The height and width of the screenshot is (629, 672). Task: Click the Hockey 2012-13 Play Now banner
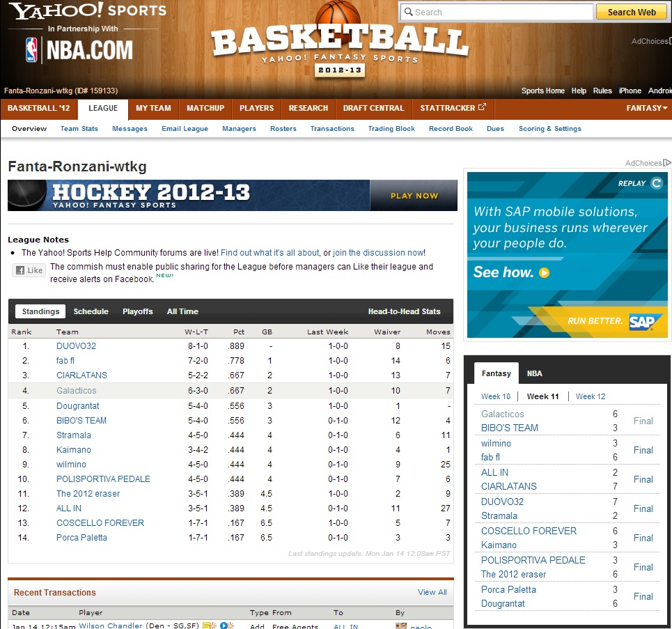(x=232, y=195)
